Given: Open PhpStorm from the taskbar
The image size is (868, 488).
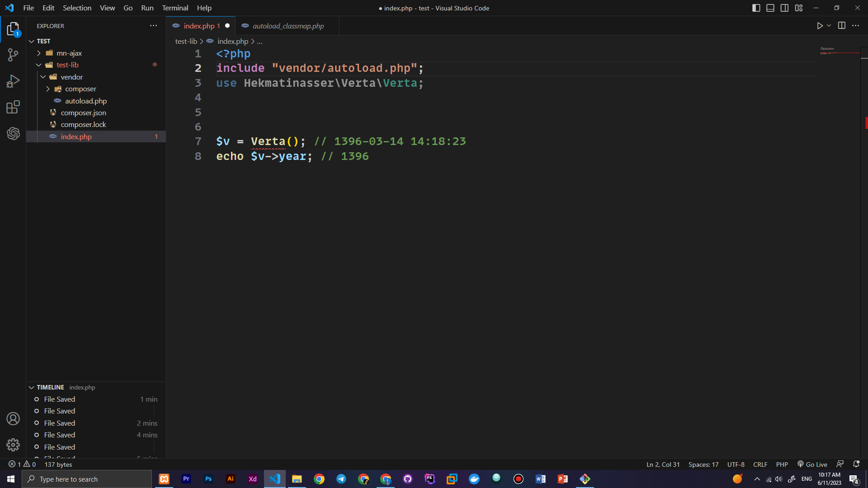Looking at the screenshot, I should [430, 479].
